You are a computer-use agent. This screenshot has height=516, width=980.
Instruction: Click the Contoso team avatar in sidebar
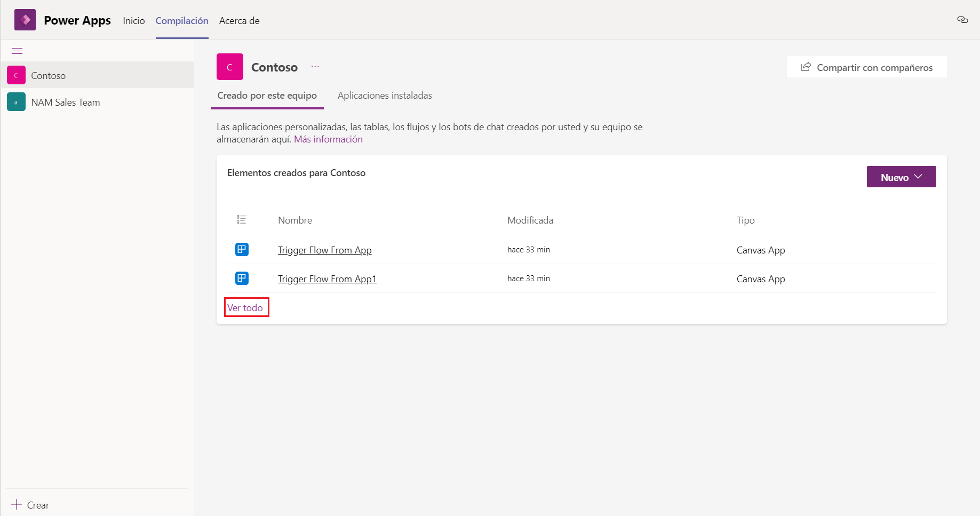point(16,75)
